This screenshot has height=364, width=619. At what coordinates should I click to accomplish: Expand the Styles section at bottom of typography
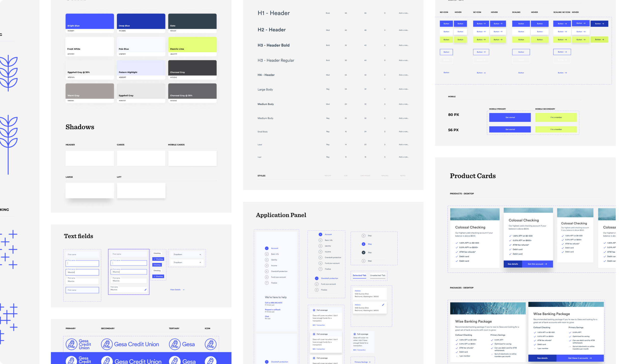click(261, 175)
